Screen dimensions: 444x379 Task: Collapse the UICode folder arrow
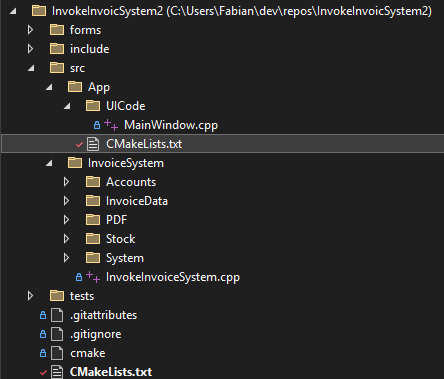pyautogui.click(x=67, y=106)
